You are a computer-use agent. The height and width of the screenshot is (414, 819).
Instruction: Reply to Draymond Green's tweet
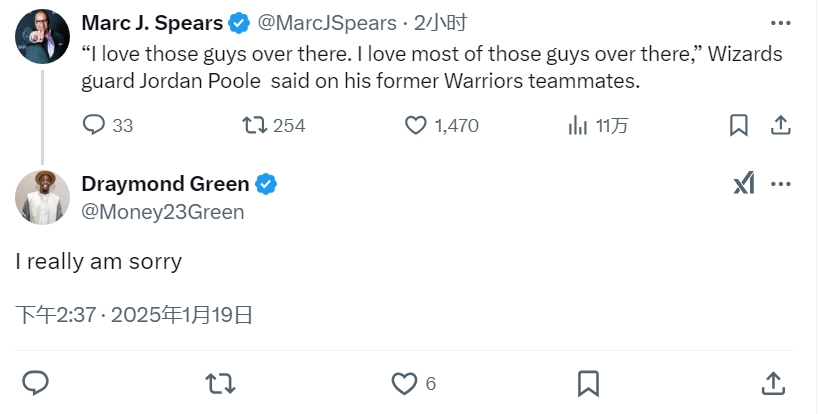36,383
